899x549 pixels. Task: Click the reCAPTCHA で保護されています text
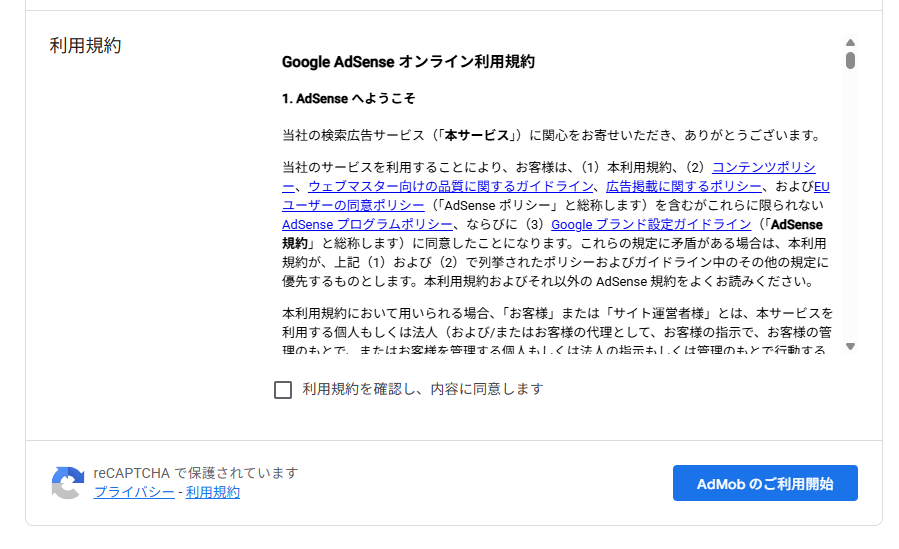(196, 473)
